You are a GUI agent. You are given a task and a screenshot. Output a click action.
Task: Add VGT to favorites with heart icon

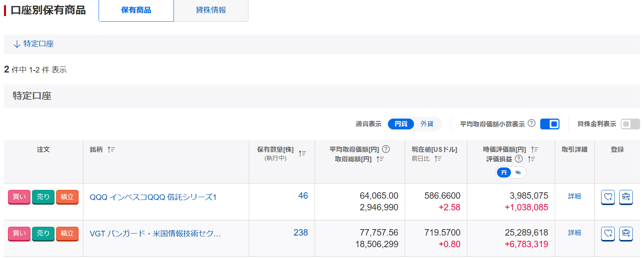click(608, 233)
